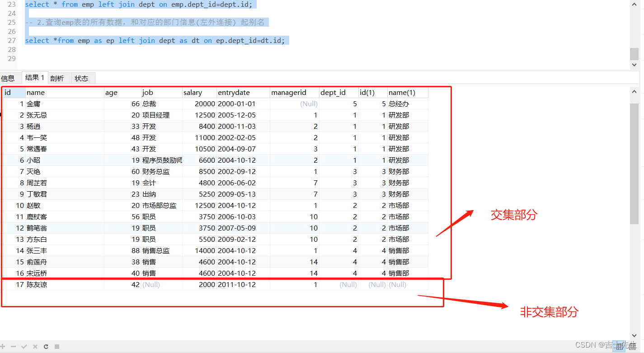Click the dept_id column header
This screenshot has height=353, width=644.
point(339,92)
